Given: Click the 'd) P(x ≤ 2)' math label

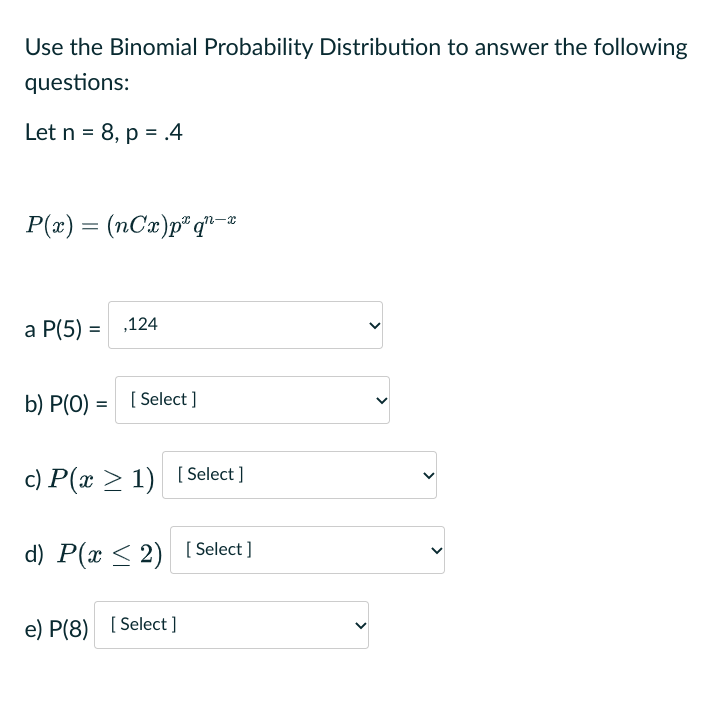Looking at the screenshot, I should coord(94,554).
